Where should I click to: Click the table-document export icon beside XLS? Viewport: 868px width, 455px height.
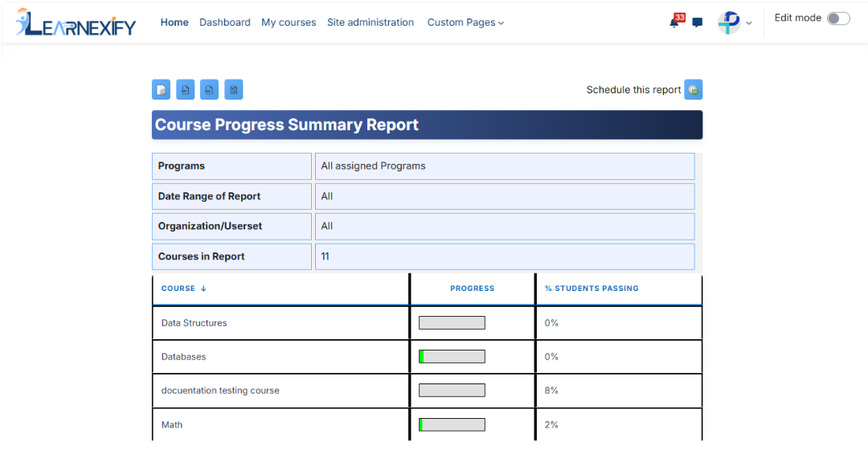pos(234,90)
